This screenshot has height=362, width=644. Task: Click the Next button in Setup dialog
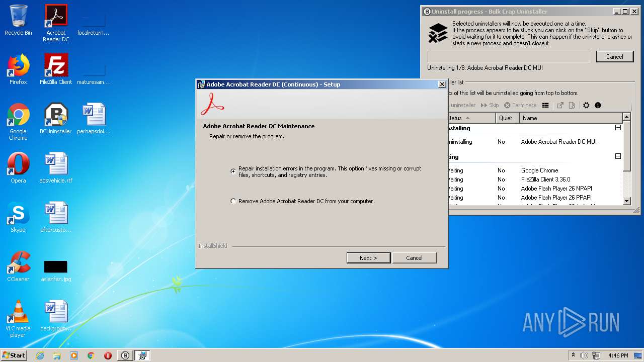point(368,258)
